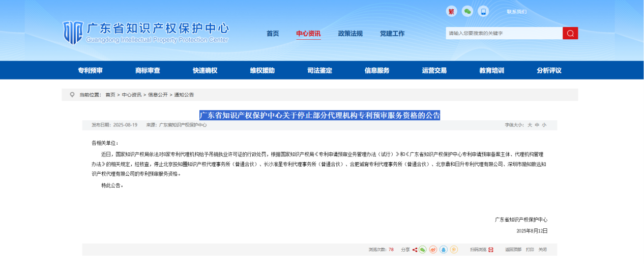Viewport: 644px width, 264px height.
Task: Open the 党建工作 tab
Action: click(x=392, y=34)
